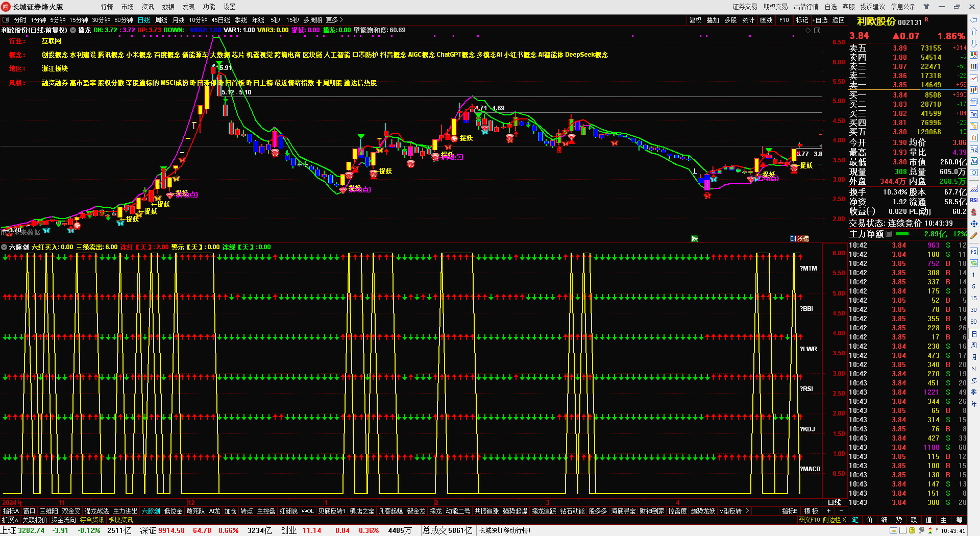Toggle the 季 period in right sidebar

click(974, 392)
